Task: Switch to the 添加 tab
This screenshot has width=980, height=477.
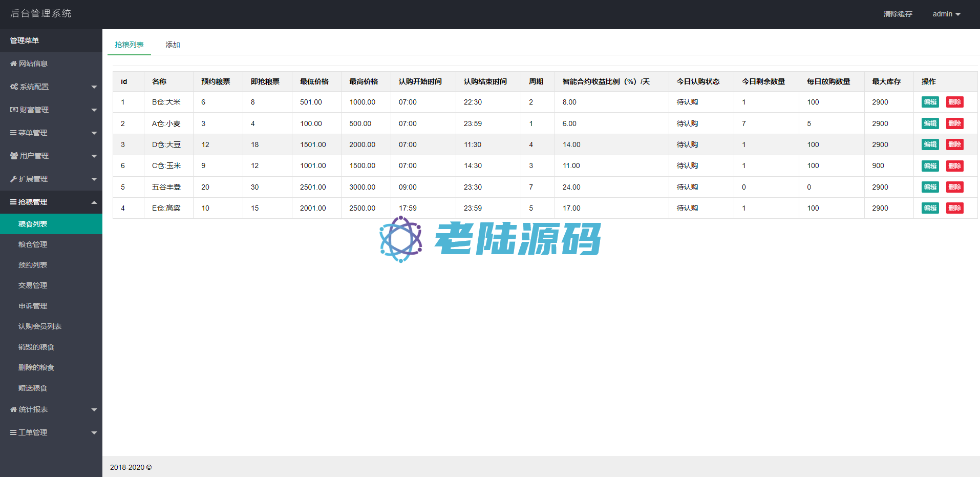Action: (x=173, y=45)
